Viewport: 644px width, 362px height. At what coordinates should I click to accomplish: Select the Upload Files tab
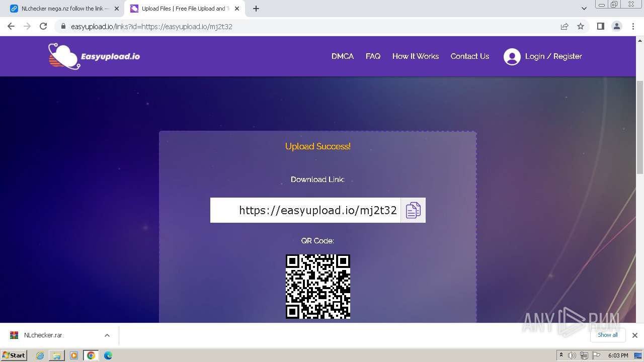pos(185,9)
